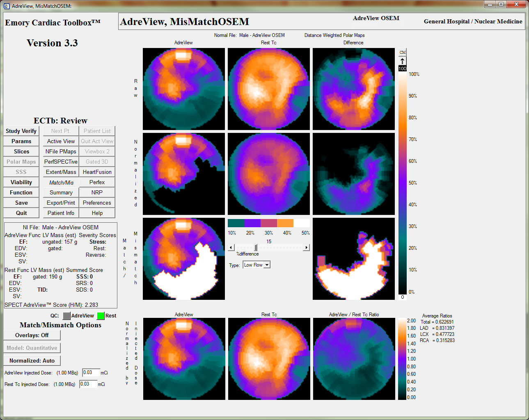Image resolution: width=529 pixels, height=420 pixels.
Task: Click the dotted up-arrow above the color scale
Action: tap(403, 61)
